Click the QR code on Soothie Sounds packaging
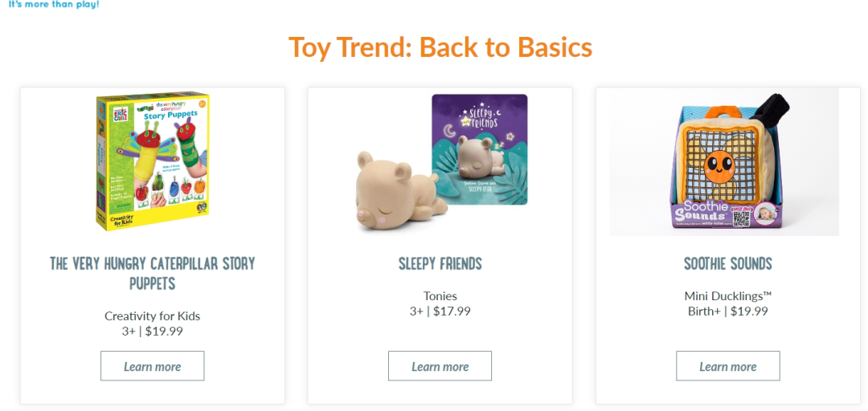The height and width of the screenshot is (411, 868). tap(739, 220)
